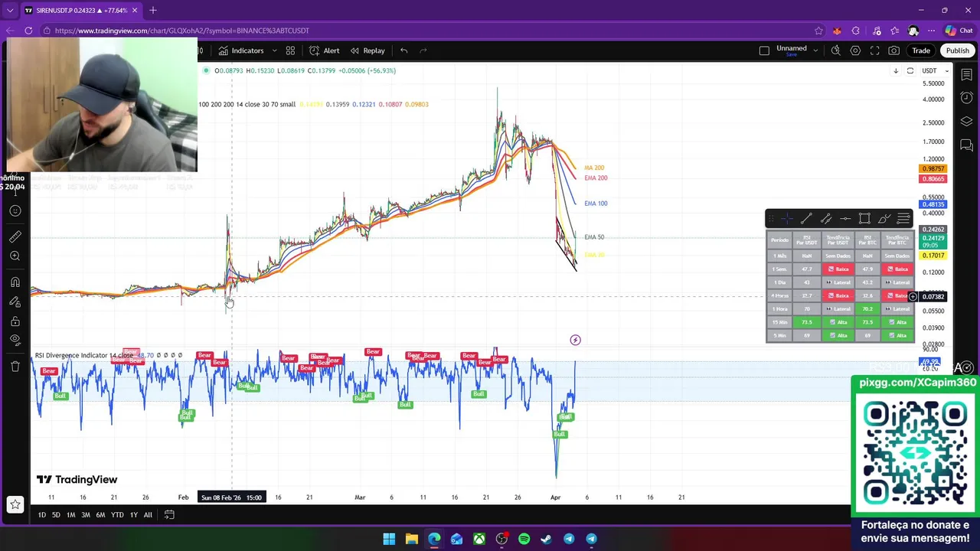This screenshot has height=551, width=980.
Task: Select the 3M time range
Action: [86, 515]
